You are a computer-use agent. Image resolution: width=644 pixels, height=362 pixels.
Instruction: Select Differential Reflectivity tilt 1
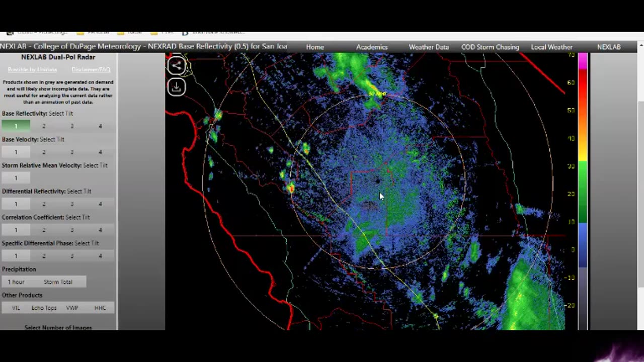pos(16,204)
